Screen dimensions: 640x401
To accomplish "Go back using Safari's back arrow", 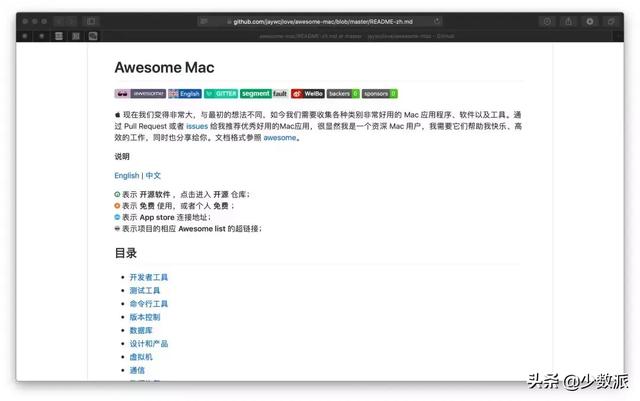I will 59,21.
